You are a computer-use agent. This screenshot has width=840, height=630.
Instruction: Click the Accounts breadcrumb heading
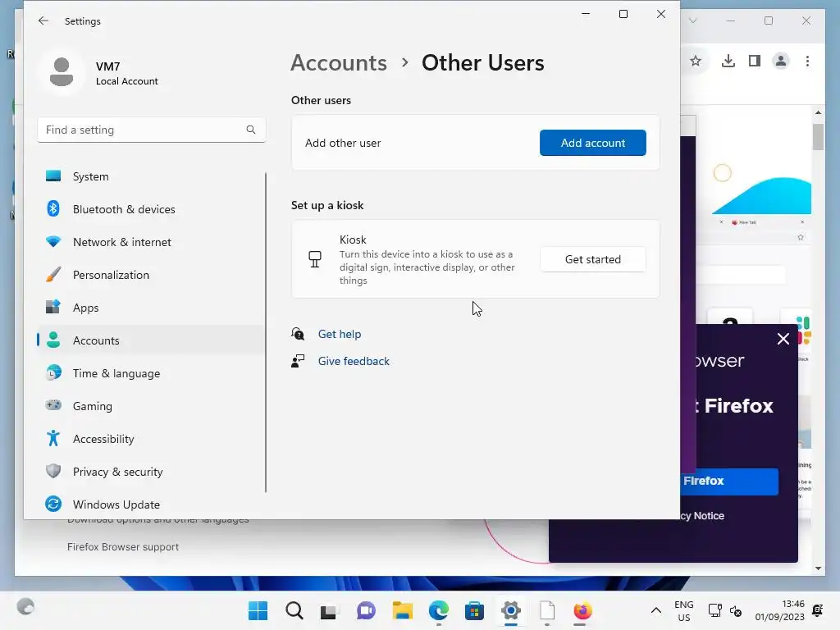click(339, 62)
